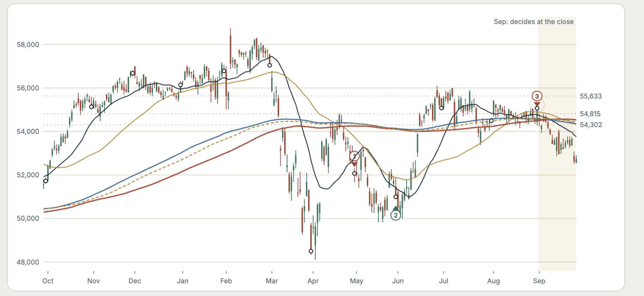
Task: Select the 56,000 y-axis label
Action: pos(28,88)
